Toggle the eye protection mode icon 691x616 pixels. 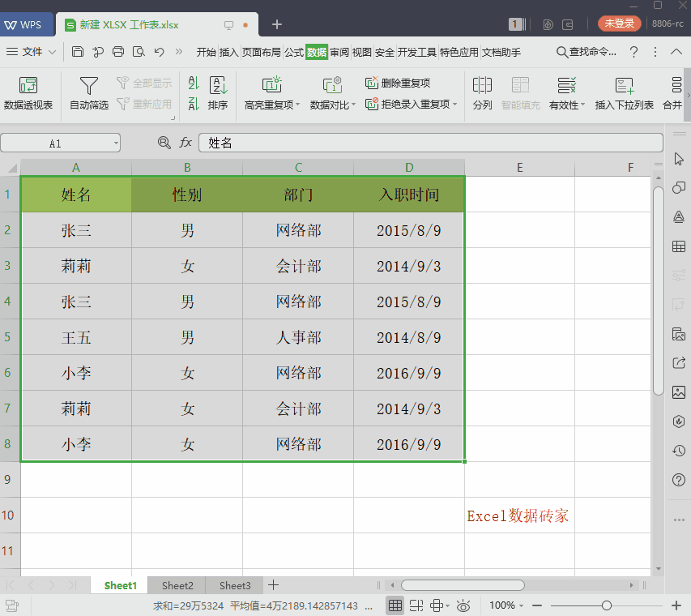463,605
